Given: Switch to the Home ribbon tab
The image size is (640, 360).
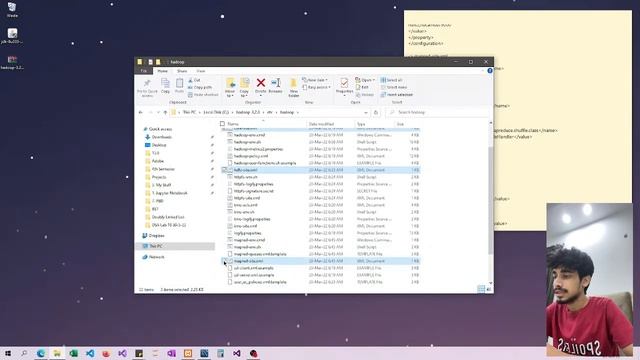Looking at the screenshot, I should [x=162, y=71].
